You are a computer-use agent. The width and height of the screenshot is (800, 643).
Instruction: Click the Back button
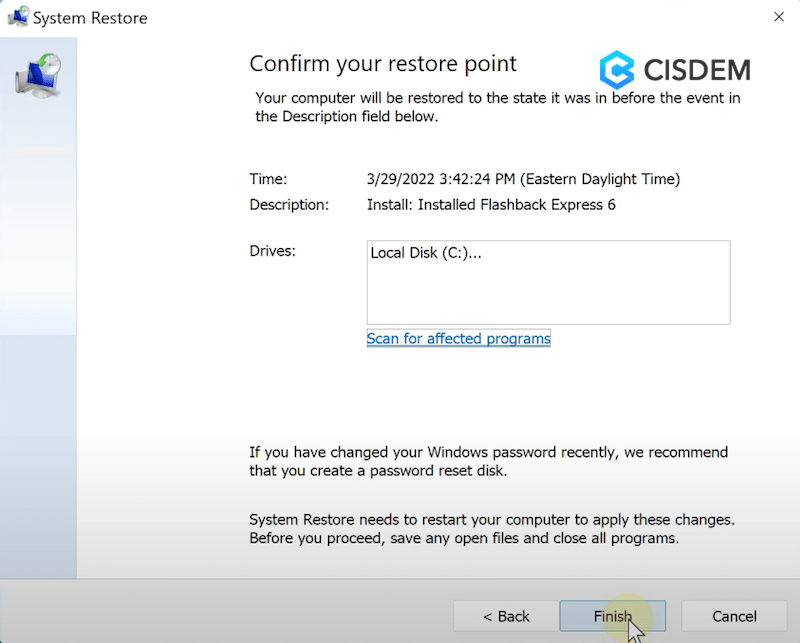coord(504,616)
